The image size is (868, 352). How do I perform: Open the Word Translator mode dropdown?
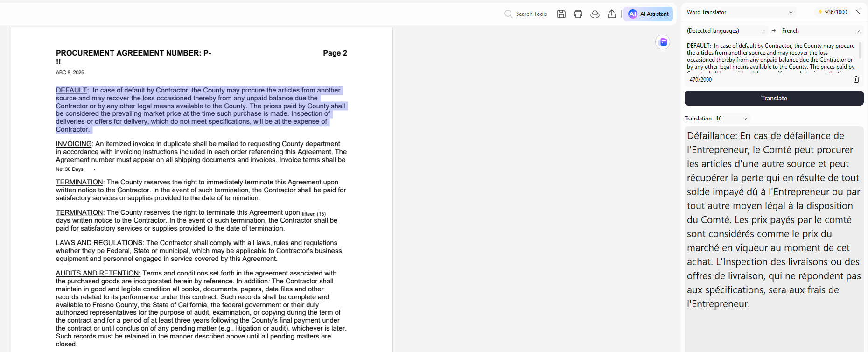[x=740, y=12]
